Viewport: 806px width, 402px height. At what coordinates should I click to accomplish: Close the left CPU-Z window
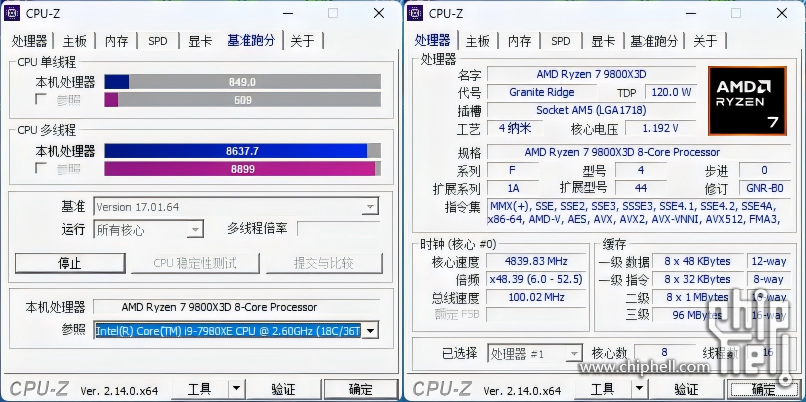(379, 13)
